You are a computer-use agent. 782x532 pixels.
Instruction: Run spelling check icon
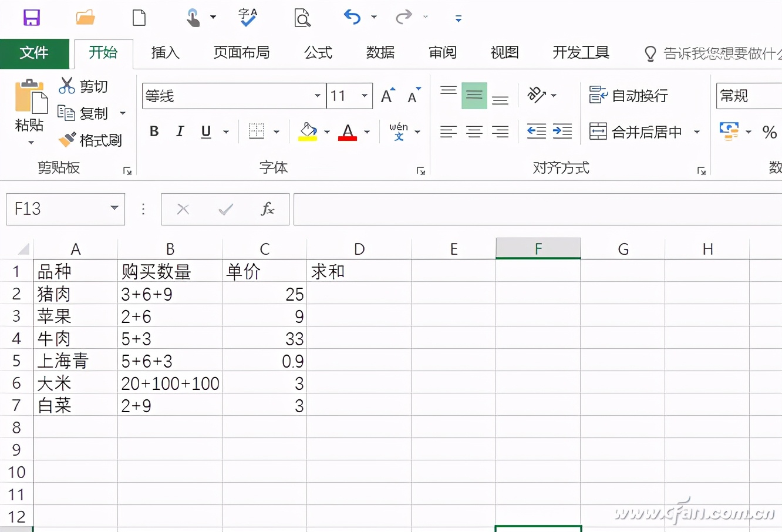click(248, 17)
